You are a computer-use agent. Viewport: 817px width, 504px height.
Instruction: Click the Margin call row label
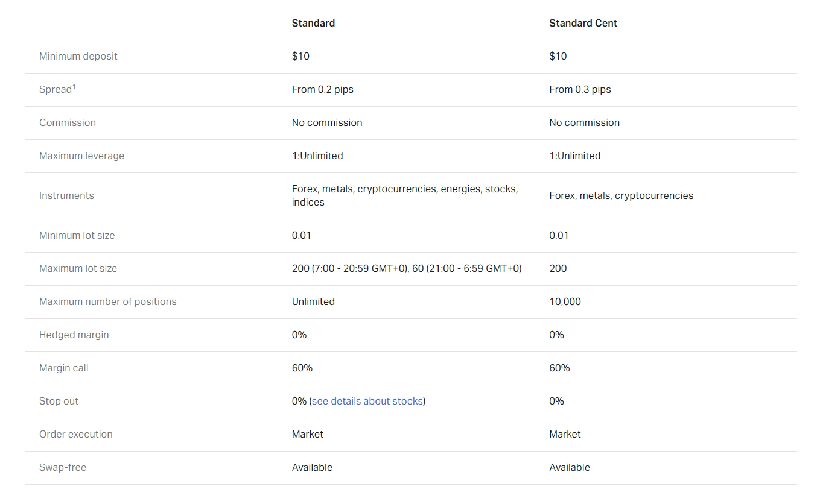click(63, 368)
